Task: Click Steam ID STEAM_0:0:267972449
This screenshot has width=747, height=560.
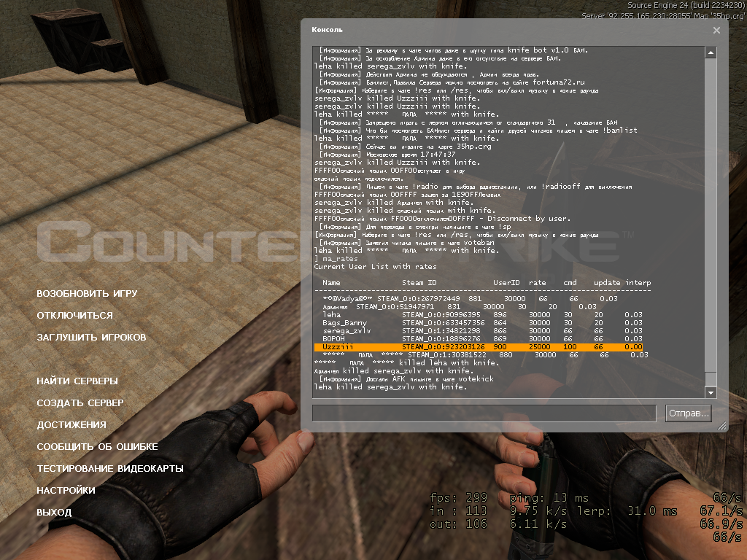Action: (x=419, y=298)
